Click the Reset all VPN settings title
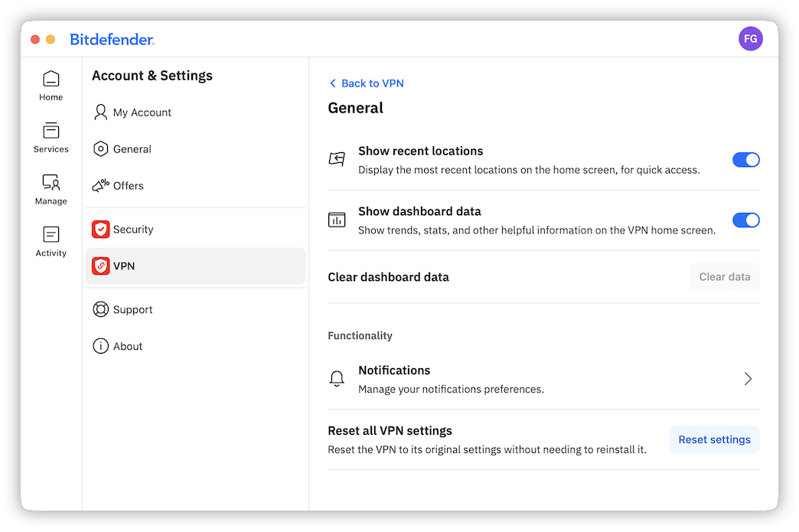 tap(390, 431)
